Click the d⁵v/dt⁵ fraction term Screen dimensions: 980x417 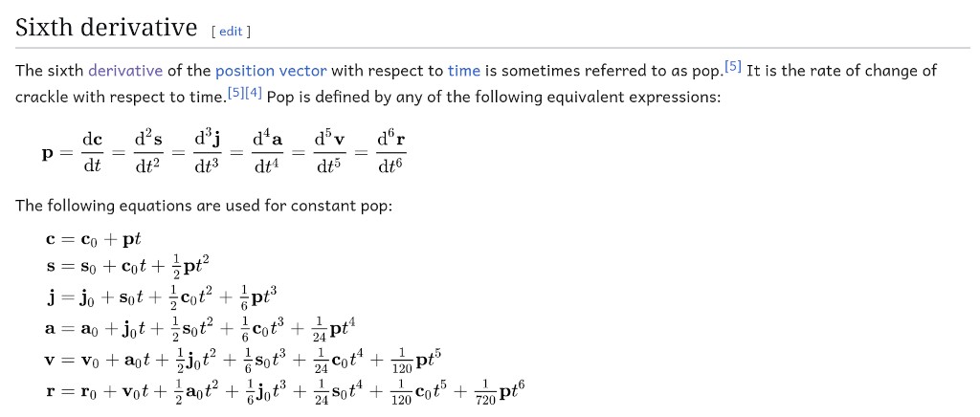(x=329, y=154)
